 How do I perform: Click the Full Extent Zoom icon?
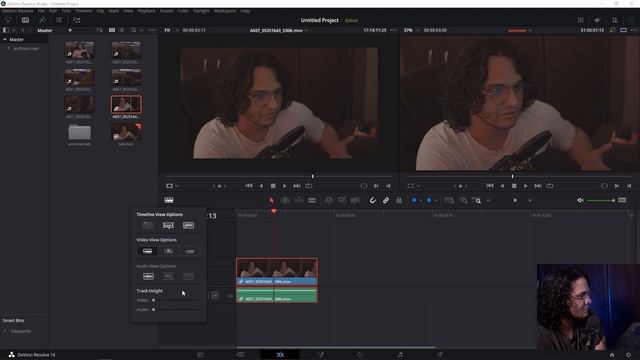(449, 200)
